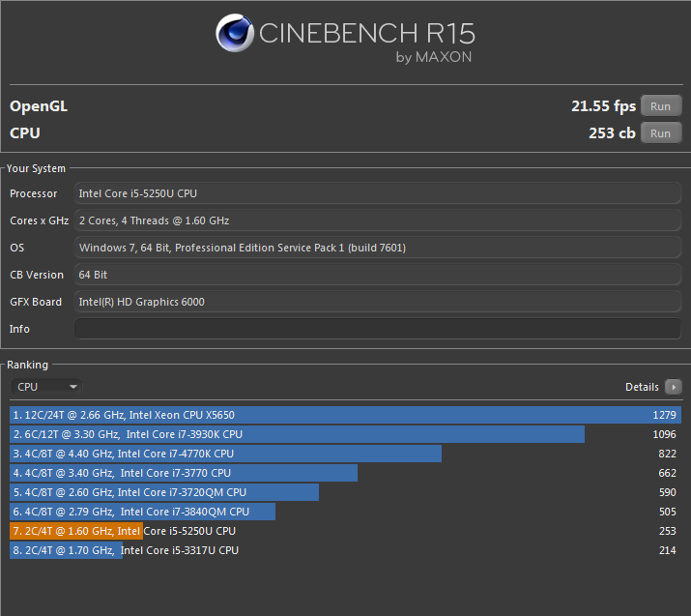Run the OpenGL benchmark
691x616 pixels.
tap(660, 106)
